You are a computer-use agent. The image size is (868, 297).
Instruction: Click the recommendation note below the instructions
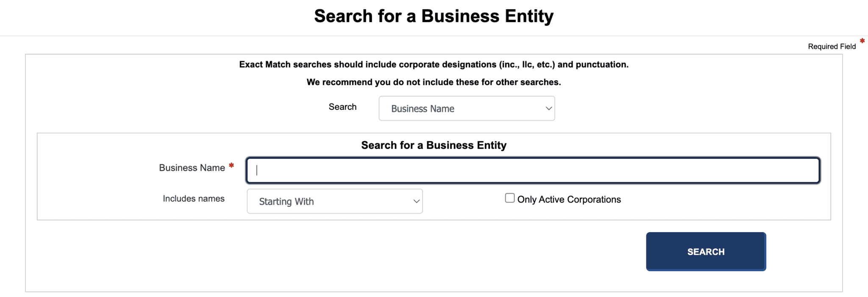click(433, 82)
